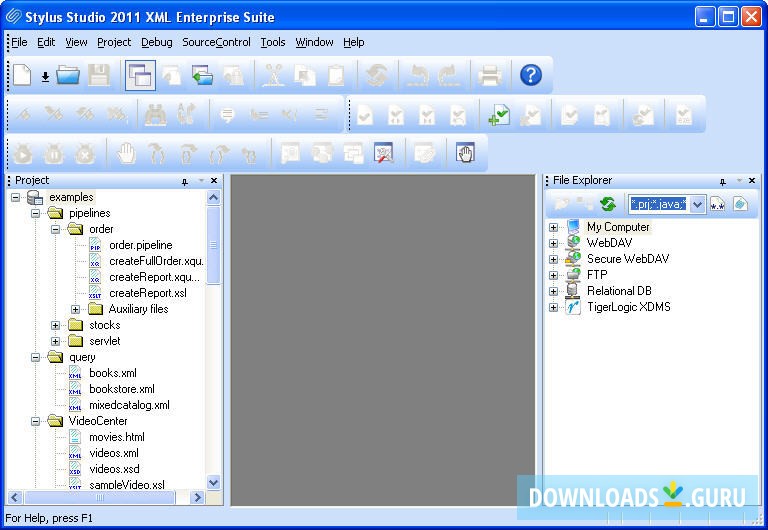Click the Copy toolbar icon

tap(305, 75)
